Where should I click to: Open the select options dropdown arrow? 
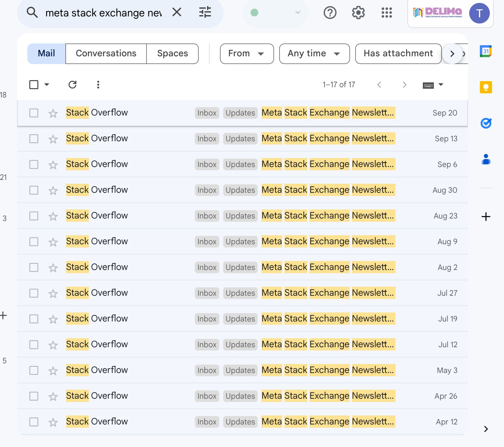pyautogui.click(x=47, y=85)
